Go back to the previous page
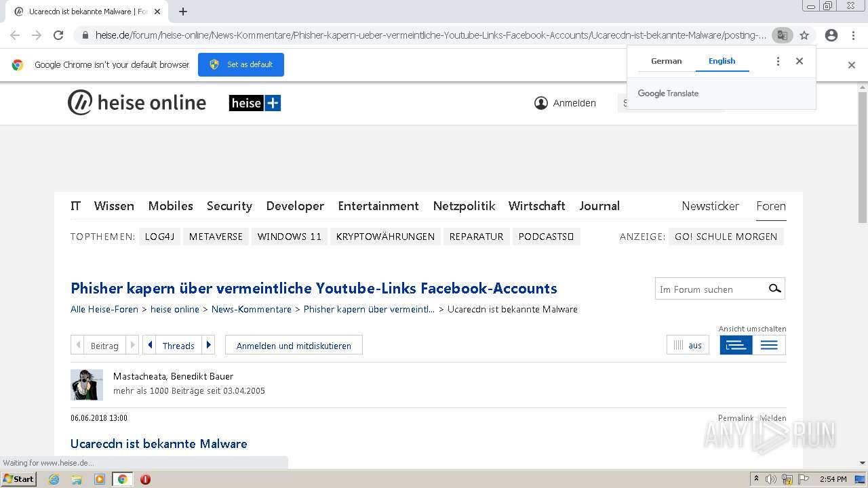Screen dimensions: 868x488 tap(15, 35)
